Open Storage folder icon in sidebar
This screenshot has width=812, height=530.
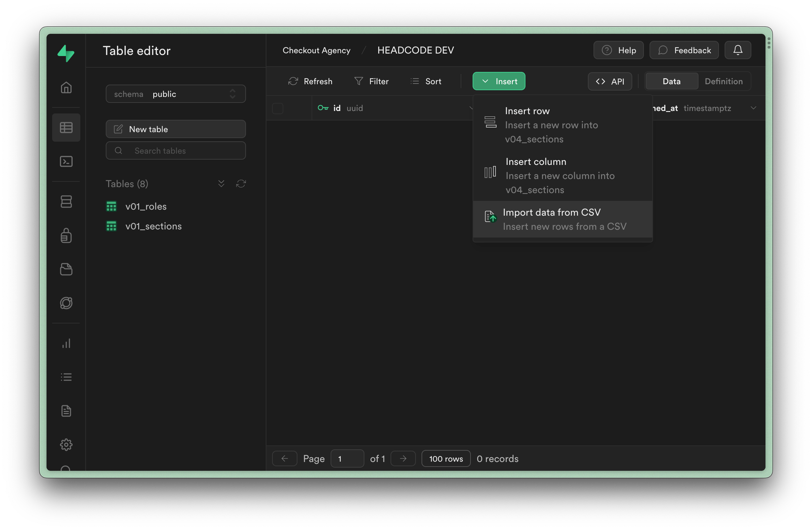coord(66,269)
